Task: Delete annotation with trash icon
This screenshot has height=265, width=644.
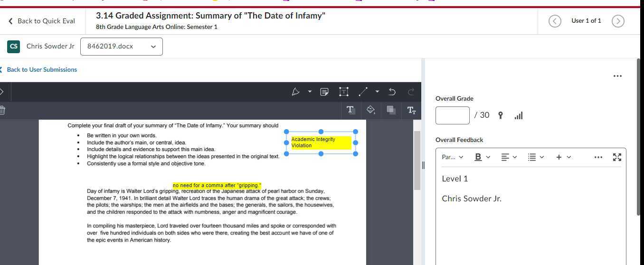Action: pyautogui.click(x=2, y=110)
